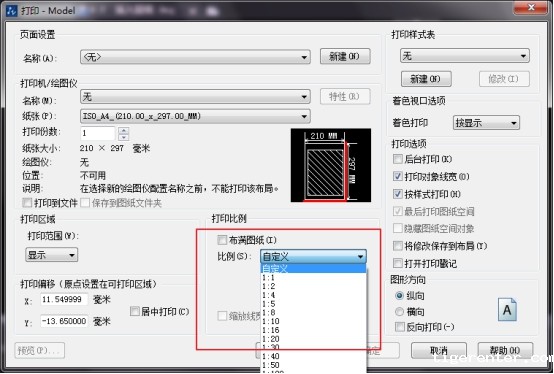
Task: Open the printer/plotter name dropdown
Action: click(x=195, y=97)
